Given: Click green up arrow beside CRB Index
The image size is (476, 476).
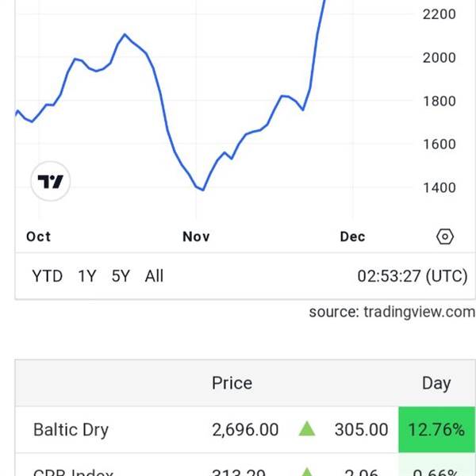Looking at the screenshot, I should [306, 472].
